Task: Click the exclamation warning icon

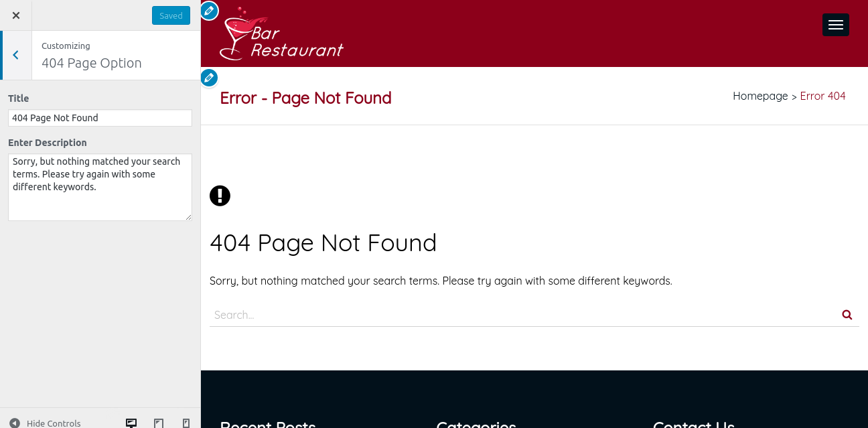Action: (x=220, y=196)
